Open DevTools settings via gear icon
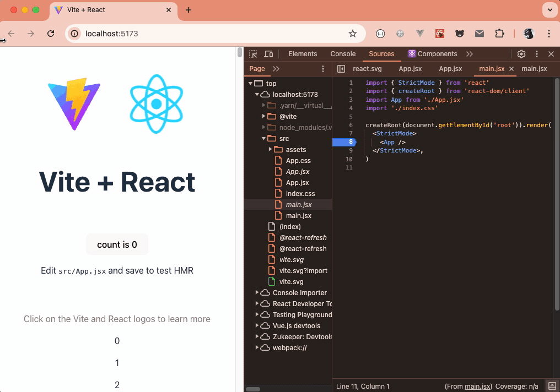Screen dimensions: 560x392 click(x=521, y=53)
